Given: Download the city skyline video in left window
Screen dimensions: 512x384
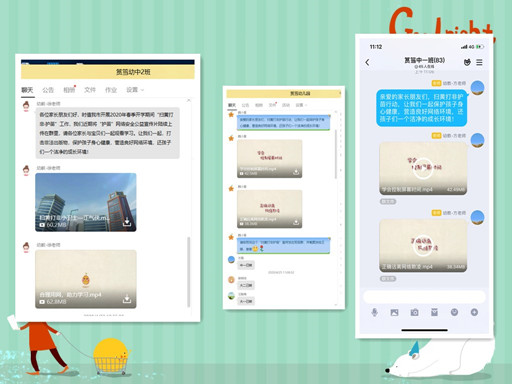Looking at the screenshot, I should point(127,222).
